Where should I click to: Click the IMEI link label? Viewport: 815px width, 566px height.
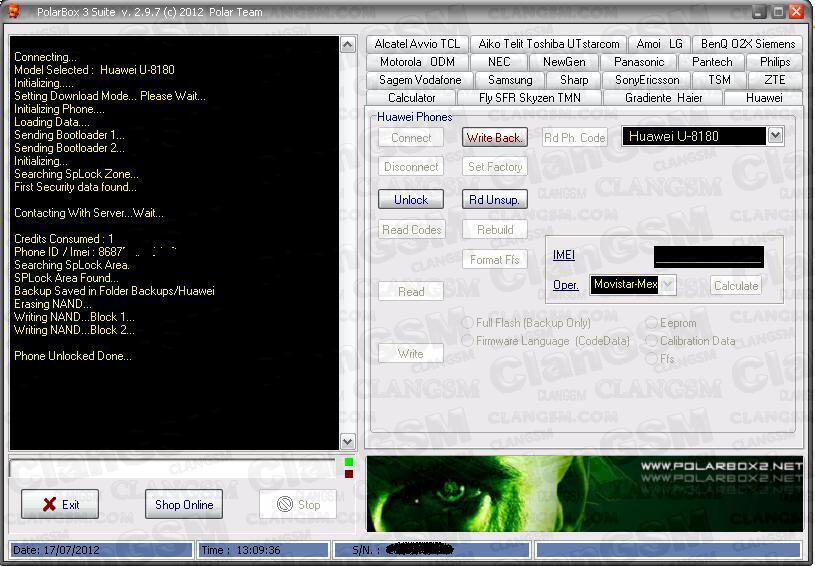pos(563,255)
